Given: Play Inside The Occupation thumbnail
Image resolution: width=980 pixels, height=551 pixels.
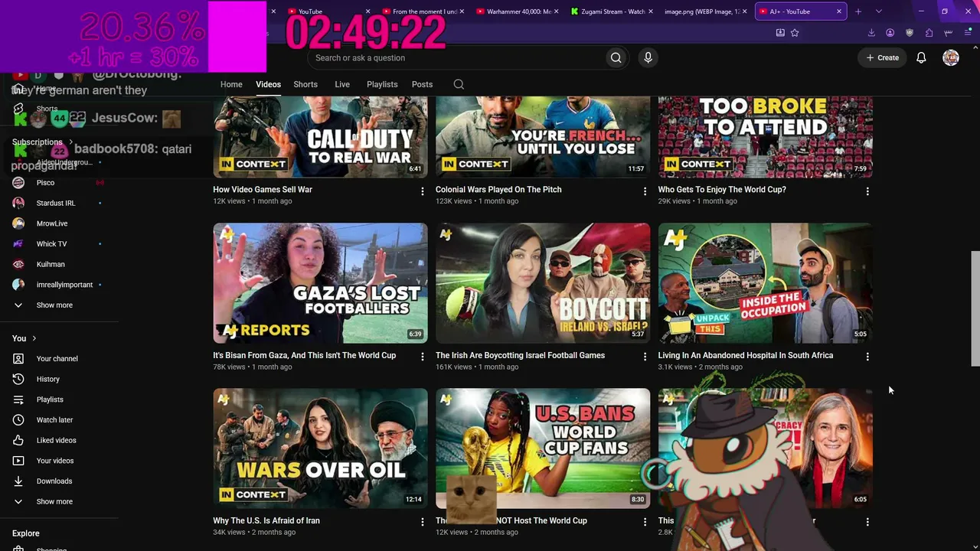Looking at the screenshot, I should point(766,283).
